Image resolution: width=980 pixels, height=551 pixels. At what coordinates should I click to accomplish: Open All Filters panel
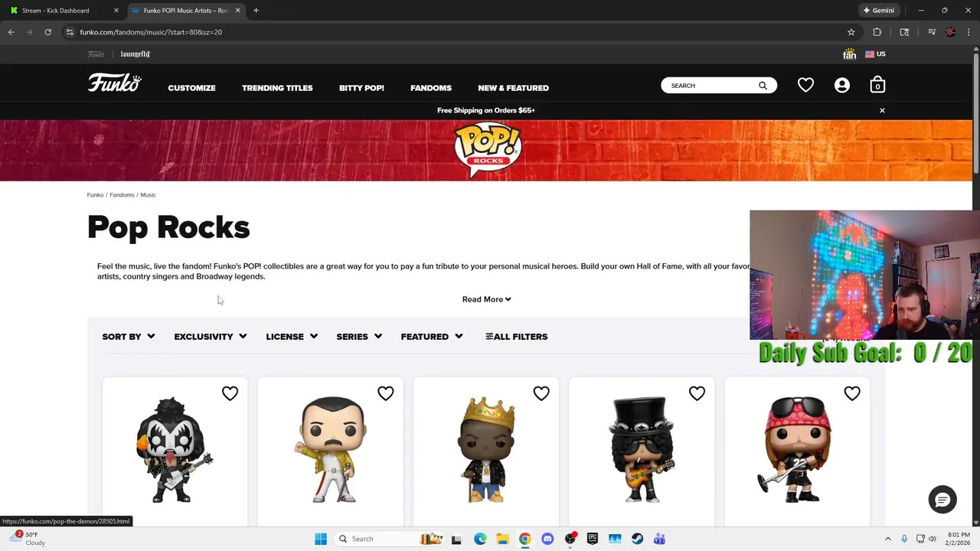click(517, 337)
